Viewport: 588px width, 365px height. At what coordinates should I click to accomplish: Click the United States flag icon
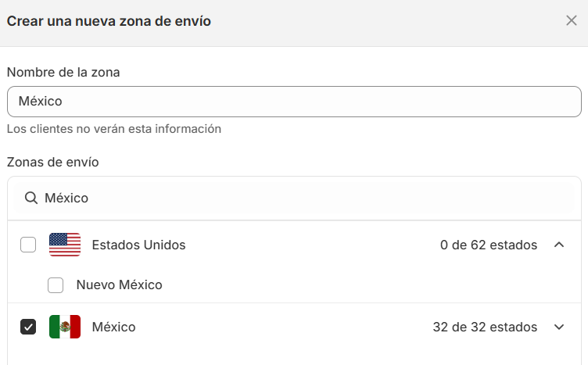65,245
